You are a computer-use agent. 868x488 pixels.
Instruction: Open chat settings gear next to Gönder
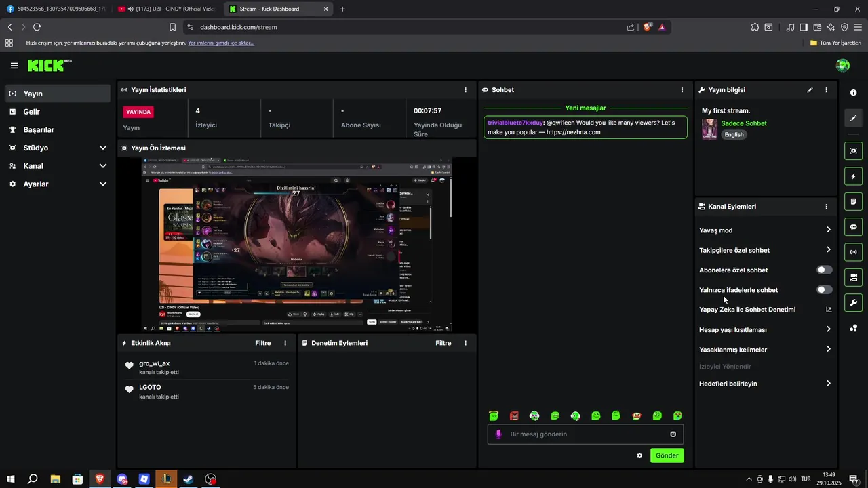(x=639, y=455)
